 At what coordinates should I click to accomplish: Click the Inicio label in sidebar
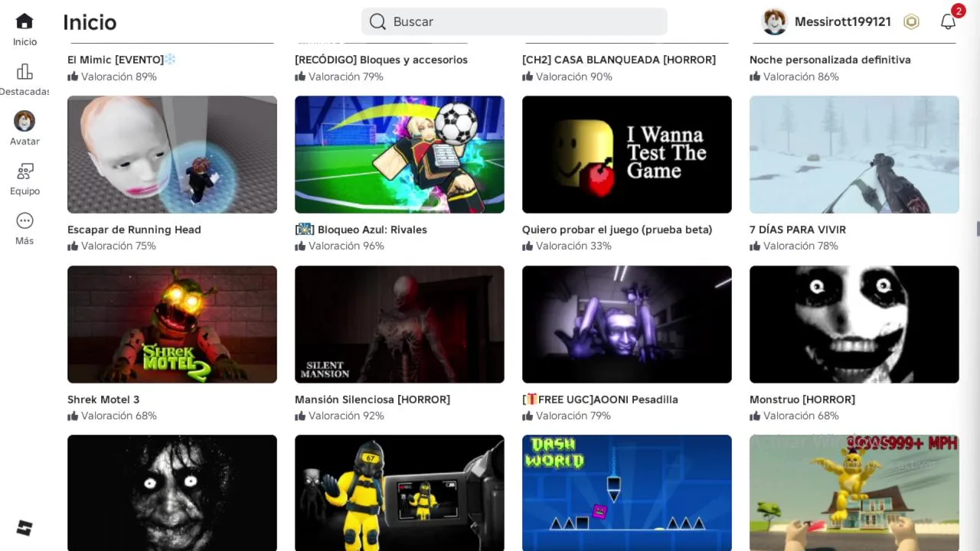point(24,42)
